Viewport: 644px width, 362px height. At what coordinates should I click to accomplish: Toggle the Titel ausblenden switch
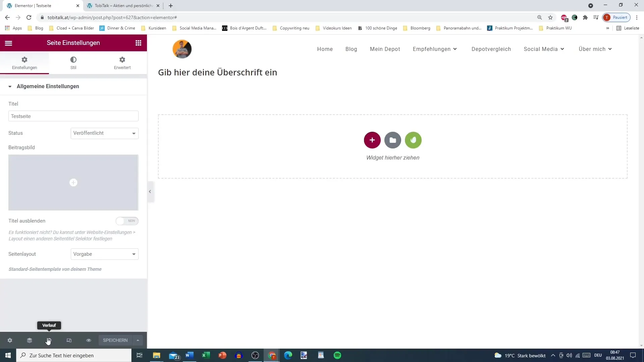(x=127, y=221)
